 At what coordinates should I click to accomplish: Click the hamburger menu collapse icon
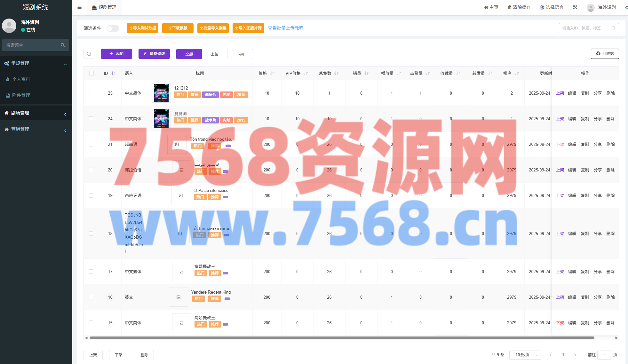[x=79, y=7]
